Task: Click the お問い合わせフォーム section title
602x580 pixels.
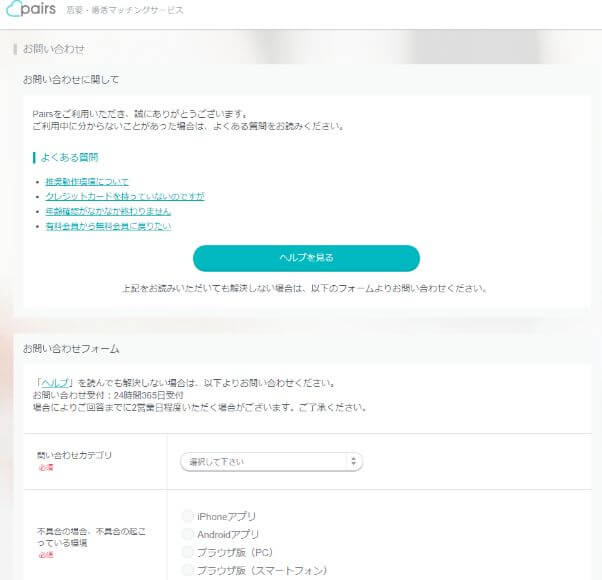Action: point(71,349)
